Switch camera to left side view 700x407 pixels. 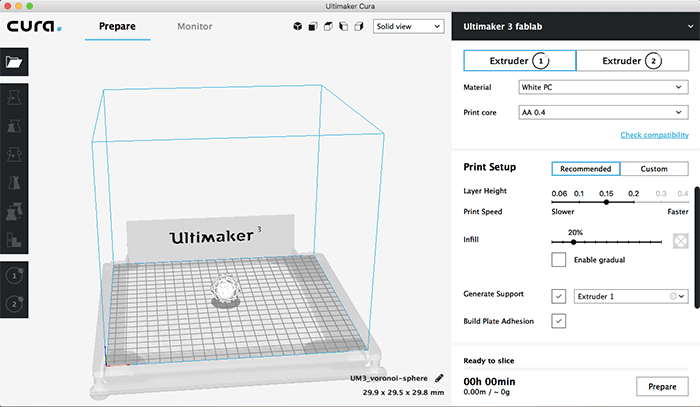(343, 26)
